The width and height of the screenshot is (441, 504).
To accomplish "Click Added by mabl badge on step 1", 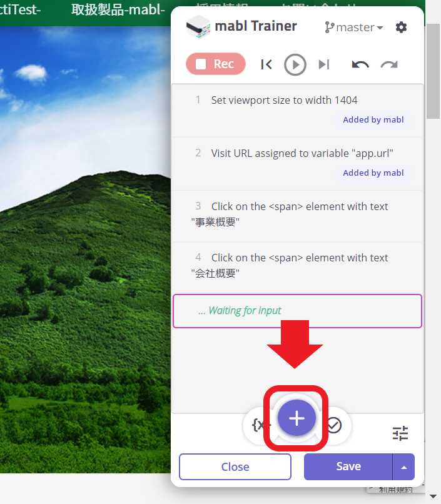I will pyautogui.click(x=373, y=120).
